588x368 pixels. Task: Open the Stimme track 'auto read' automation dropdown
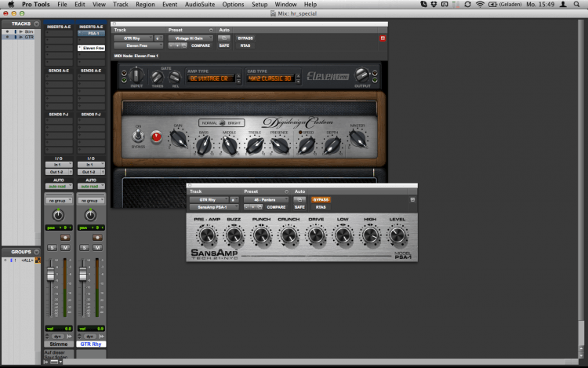click(59, 186)
